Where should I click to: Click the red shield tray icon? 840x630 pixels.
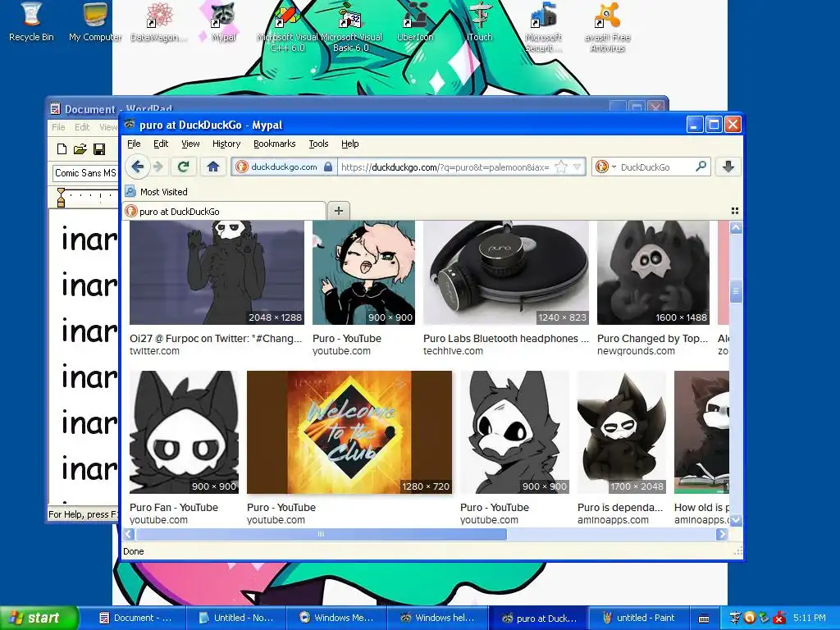(779, 618)
